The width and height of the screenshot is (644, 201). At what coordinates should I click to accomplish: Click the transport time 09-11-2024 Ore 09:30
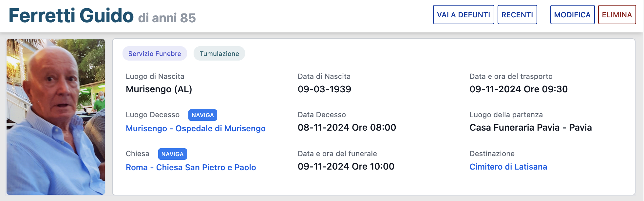tap(518, 89)
